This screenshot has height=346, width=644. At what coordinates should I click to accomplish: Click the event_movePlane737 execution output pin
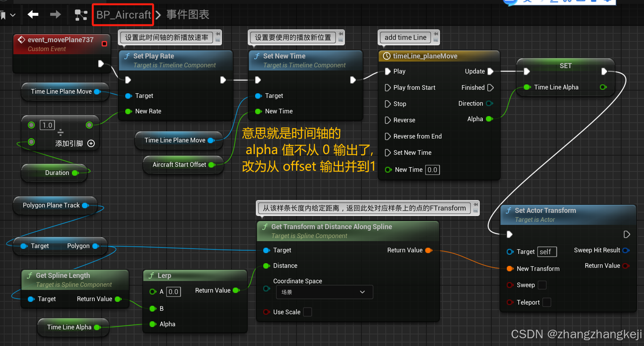coord(101,63)
